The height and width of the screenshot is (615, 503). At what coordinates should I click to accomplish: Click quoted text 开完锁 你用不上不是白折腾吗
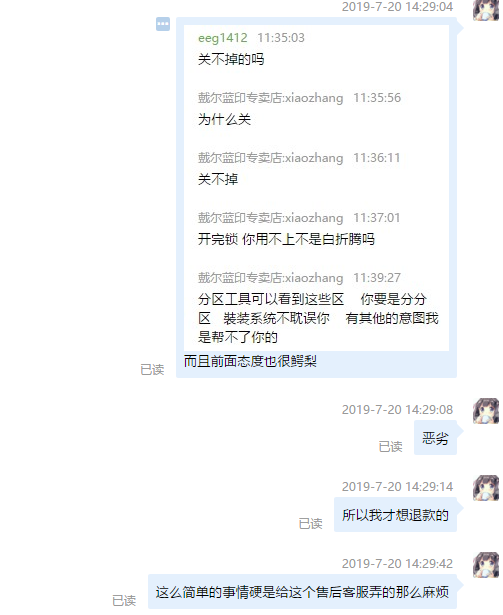pos(286,239)
